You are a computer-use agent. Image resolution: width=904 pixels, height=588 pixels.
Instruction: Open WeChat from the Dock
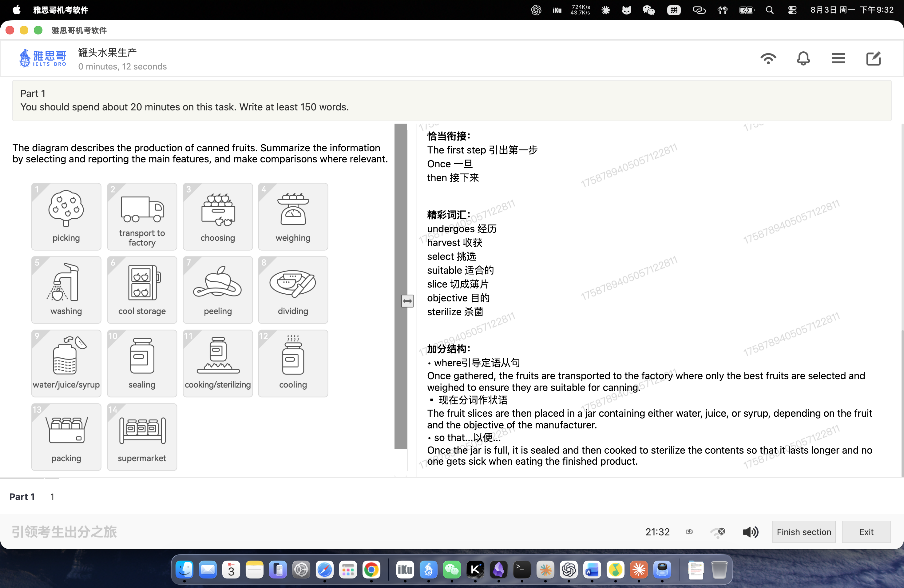(x=452, y=569)
